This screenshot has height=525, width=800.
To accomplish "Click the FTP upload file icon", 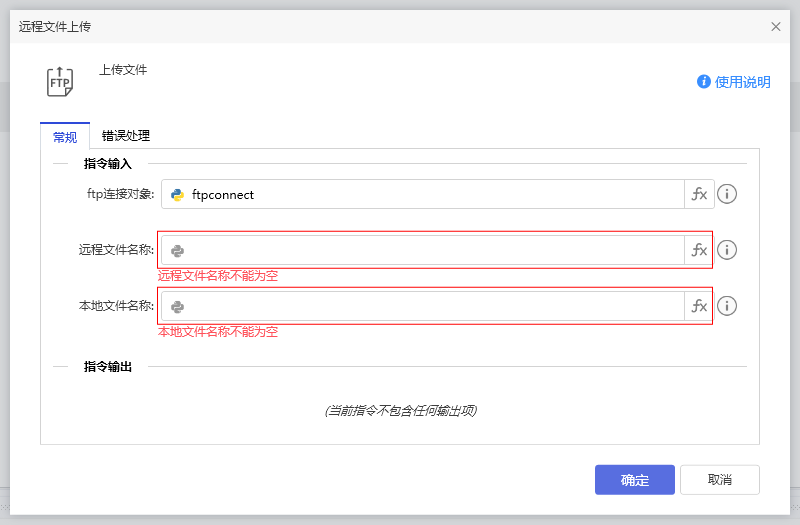I will coord(60,81).
